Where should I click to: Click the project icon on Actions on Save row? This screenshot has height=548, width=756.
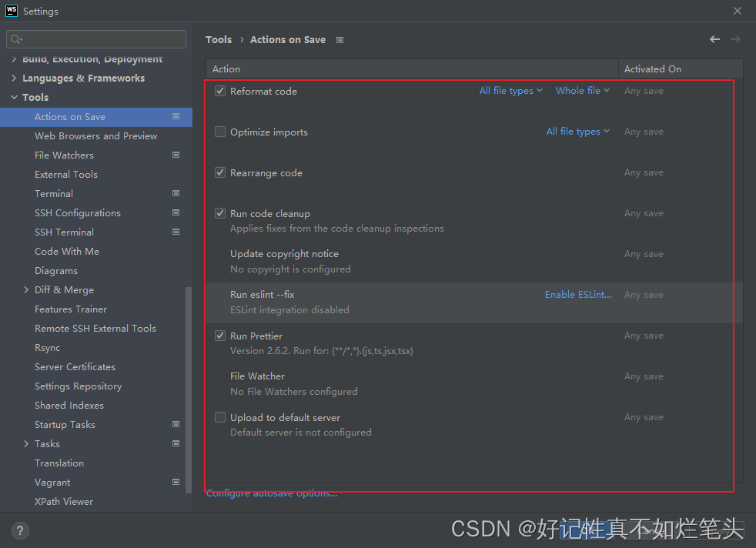coord(176,117)
